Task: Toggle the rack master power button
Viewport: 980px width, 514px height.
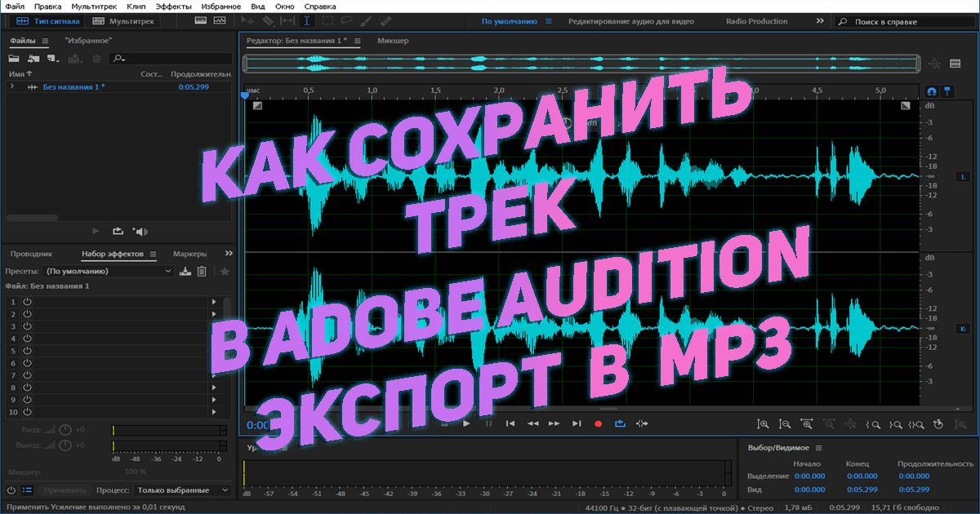Action: tap(11, 490)
